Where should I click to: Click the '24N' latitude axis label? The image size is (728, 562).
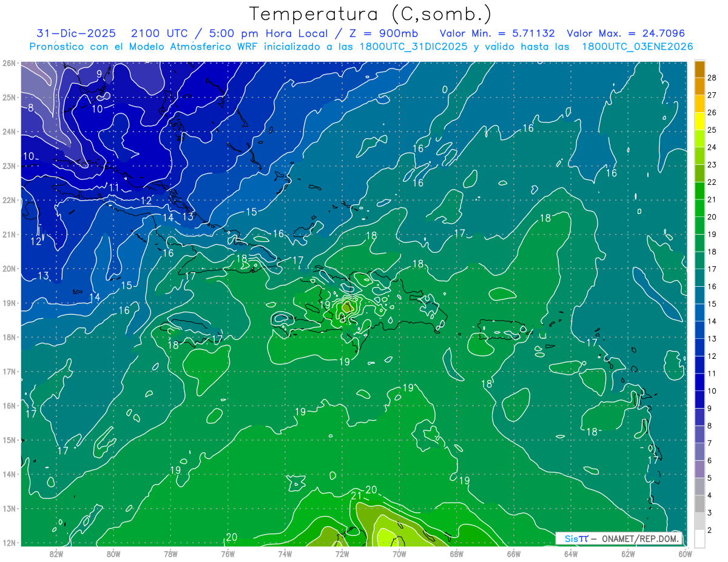[x=9, y=132]
